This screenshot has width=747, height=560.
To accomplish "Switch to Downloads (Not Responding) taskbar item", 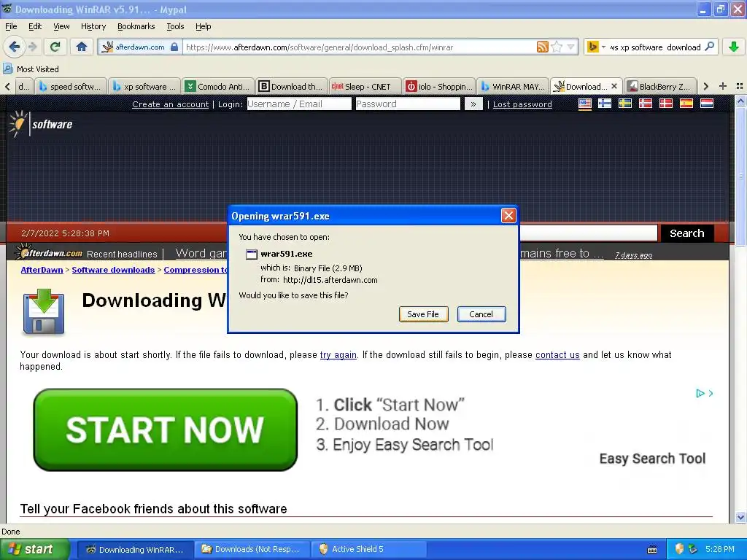I will [x=252, y=549].
